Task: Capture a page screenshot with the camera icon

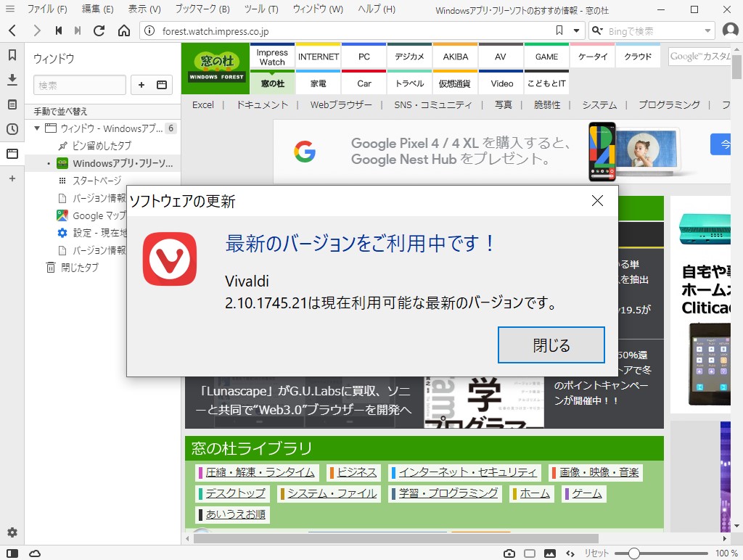Action: pyautogui.click(x=509, y=552)
